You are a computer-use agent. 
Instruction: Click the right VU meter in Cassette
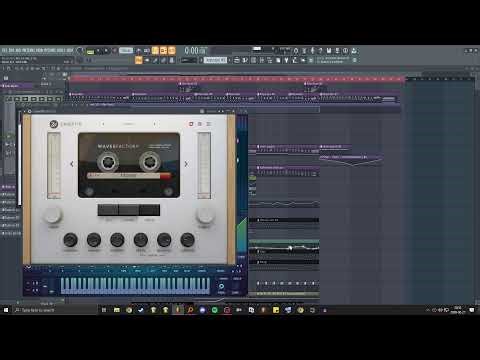tap(204, 165)
